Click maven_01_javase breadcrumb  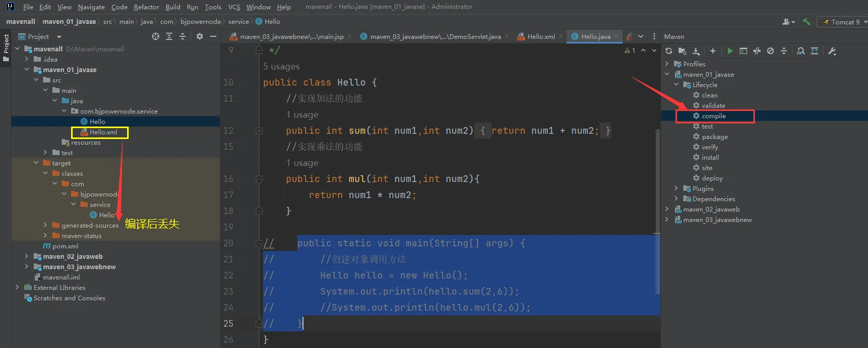pyautogui.click(x=69, y=21)
